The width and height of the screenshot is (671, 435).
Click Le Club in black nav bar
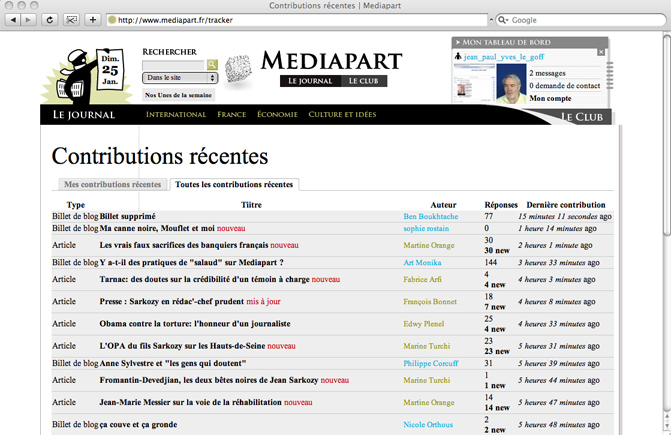point(582,117)
